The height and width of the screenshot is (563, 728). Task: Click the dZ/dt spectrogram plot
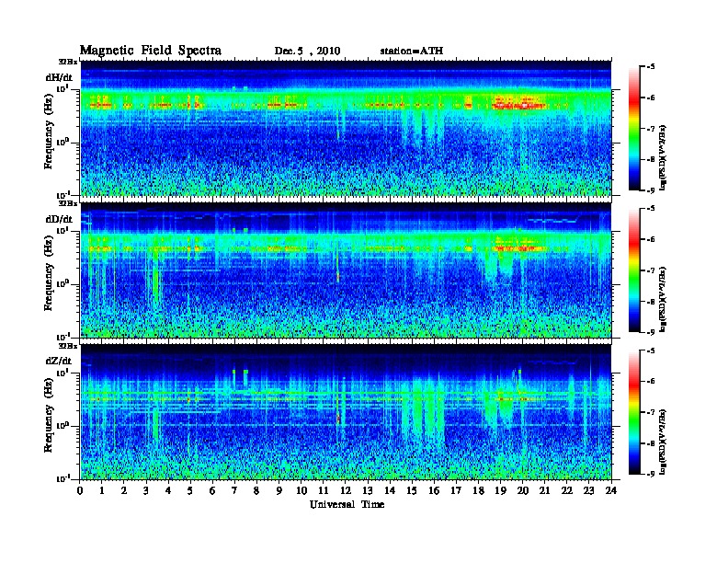pyautogui.click(x=346, y=411)
